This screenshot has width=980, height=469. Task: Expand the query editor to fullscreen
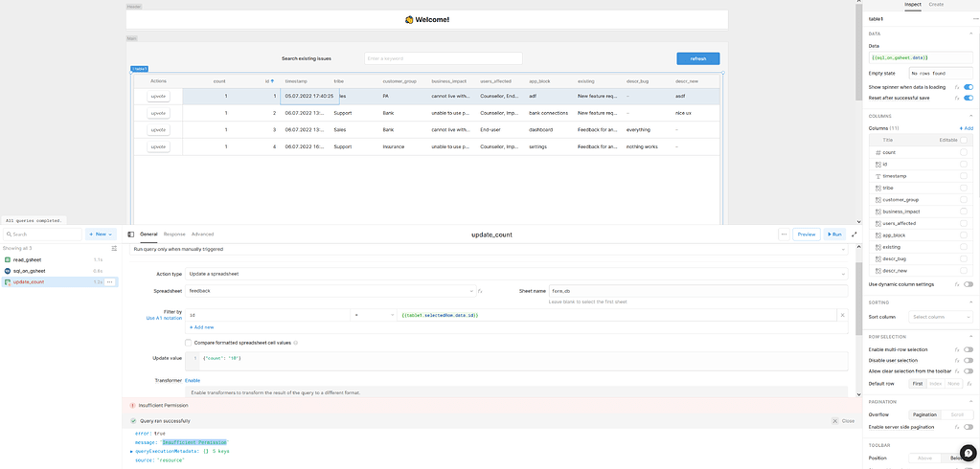(854, 234)
